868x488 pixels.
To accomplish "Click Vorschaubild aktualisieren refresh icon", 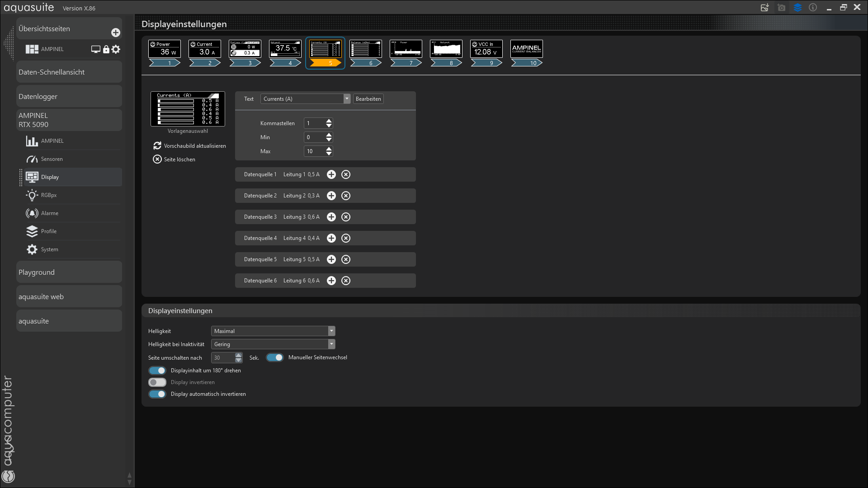I will [x=157, y=145].
